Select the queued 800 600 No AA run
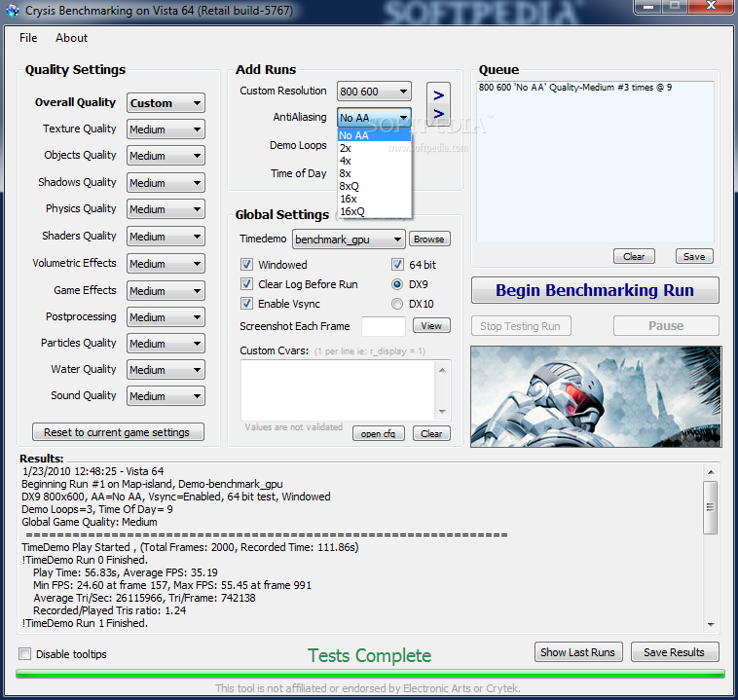738x700 pixels. pyautogui.click(x=575, y=87)
